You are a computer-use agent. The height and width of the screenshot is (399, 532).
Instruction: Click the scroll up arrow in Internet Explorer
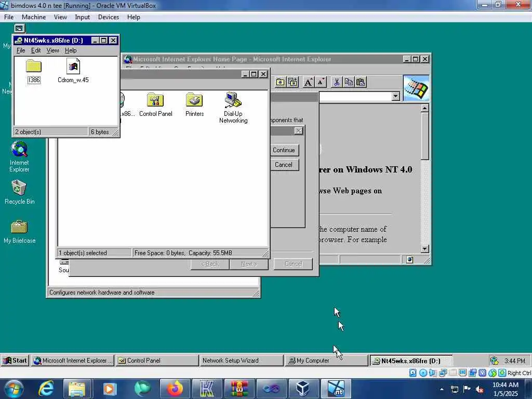click(425, 108)
